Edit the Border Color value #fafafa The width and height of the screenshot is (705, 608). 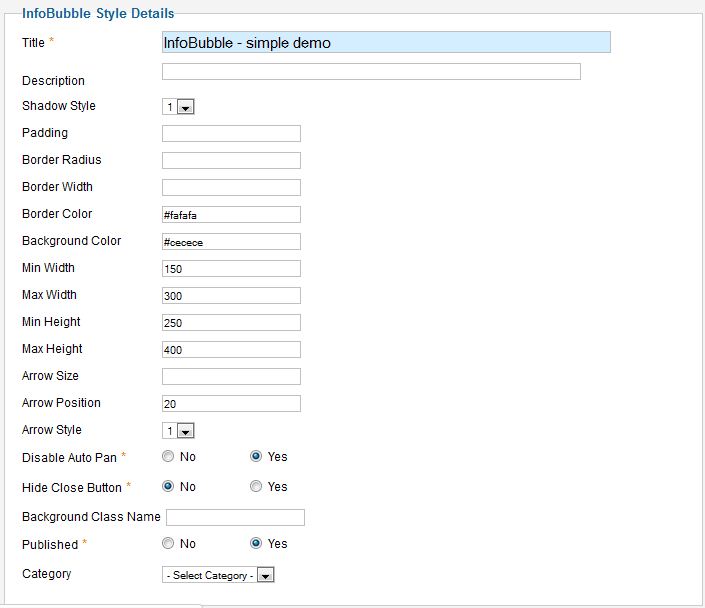point(230,214)
